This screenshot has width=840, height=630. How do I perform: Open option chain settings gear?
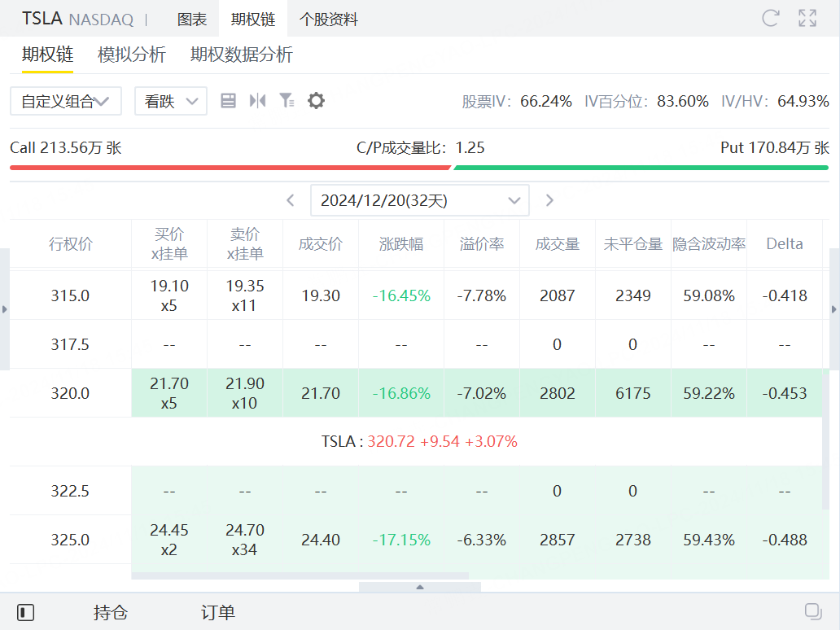click(316, 101)
